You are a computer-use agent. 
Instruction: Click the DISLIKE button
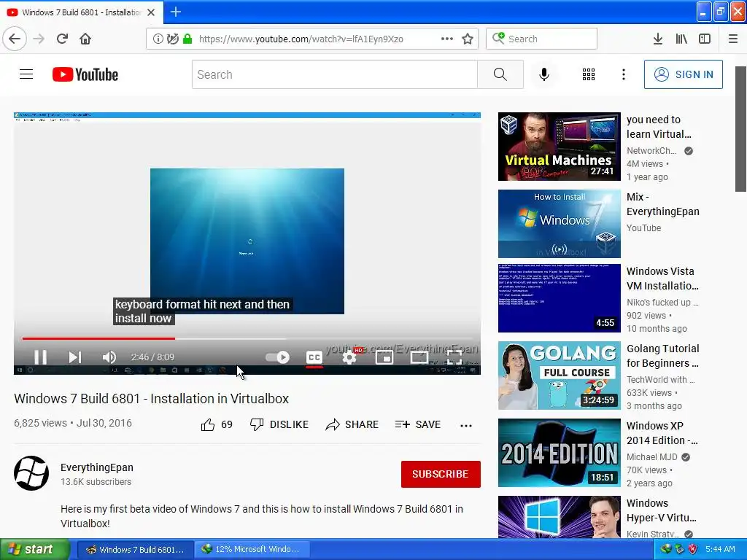(x=279, y=424)
